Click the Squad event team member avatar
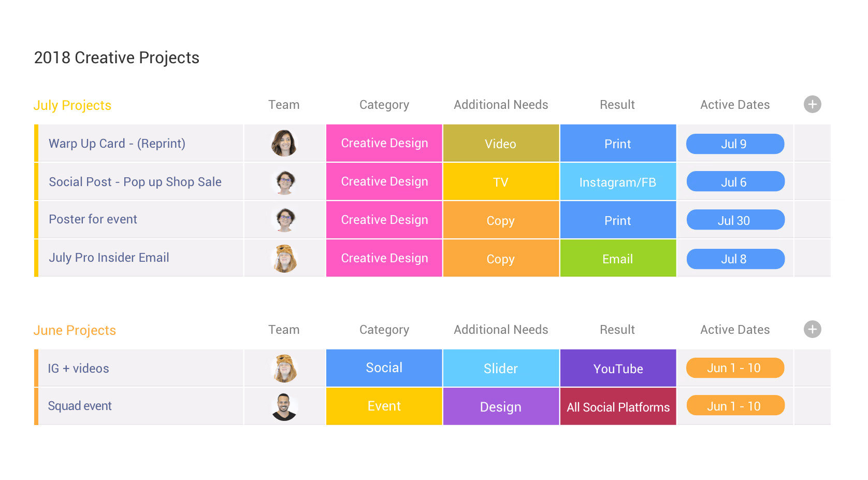 point(284,406)
